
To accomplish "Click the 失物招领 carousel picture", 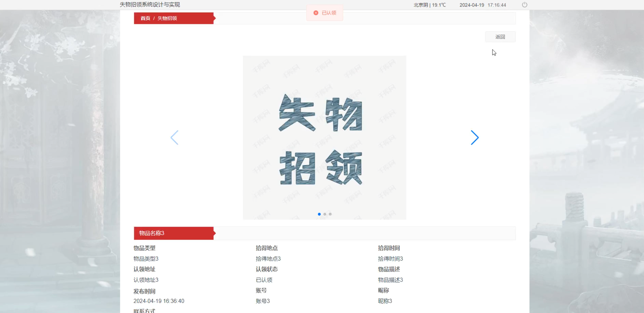I will (324, 138).
